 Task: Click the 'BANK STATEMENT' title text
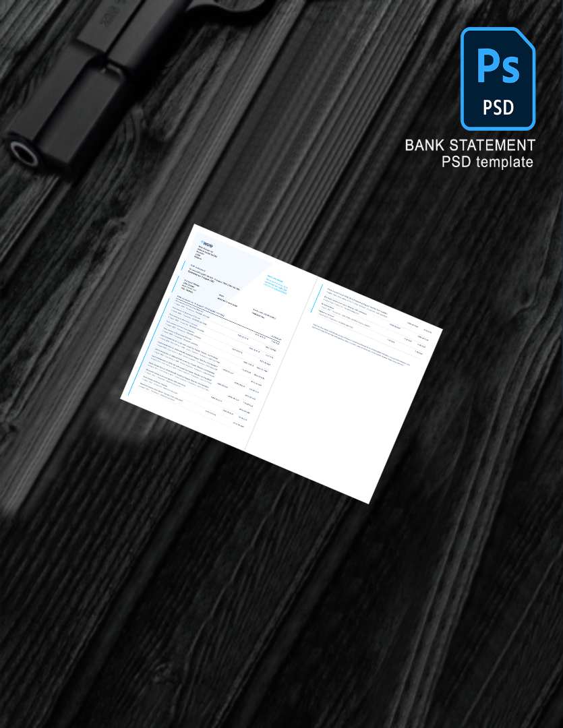coord(470,145)
